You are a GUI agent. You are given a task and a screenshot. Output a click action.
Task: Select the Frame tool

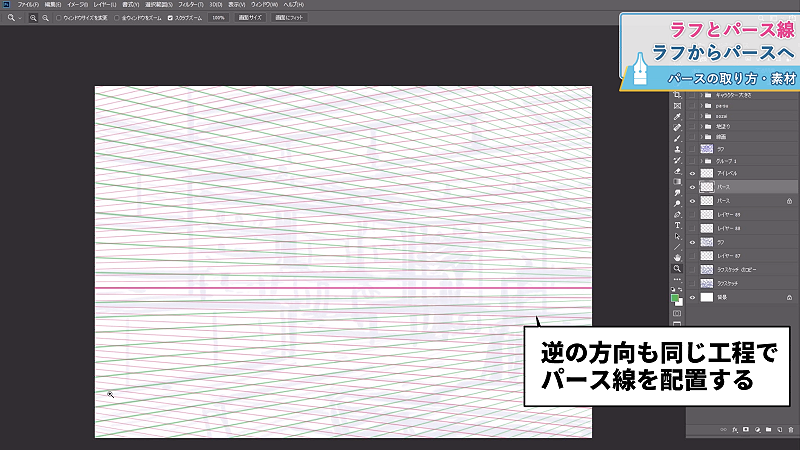(677, 106)
